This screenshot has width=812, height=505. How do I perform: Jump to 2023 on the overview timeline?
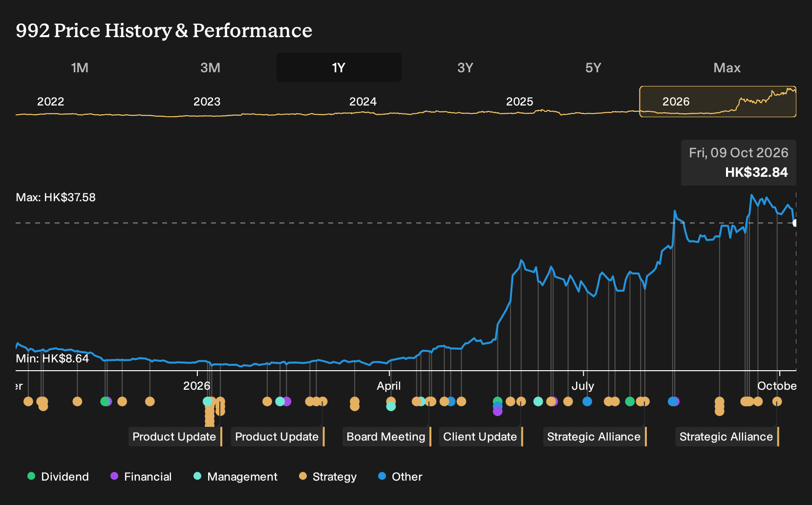207,102
